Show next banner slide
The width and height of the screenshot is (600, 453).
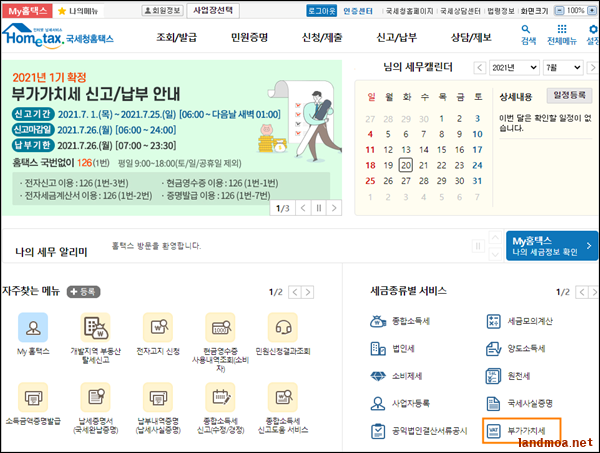coord(334,208)
